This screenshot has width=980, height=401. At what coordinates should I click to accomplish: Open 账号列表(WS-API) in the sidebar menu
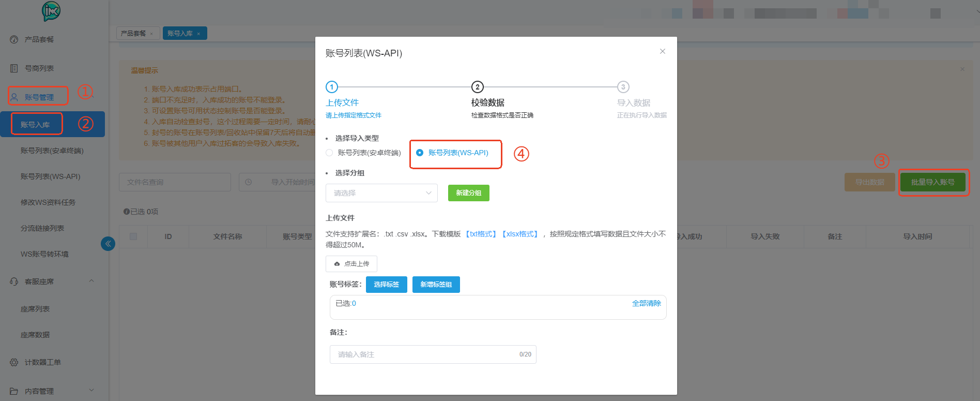(50, 176)
